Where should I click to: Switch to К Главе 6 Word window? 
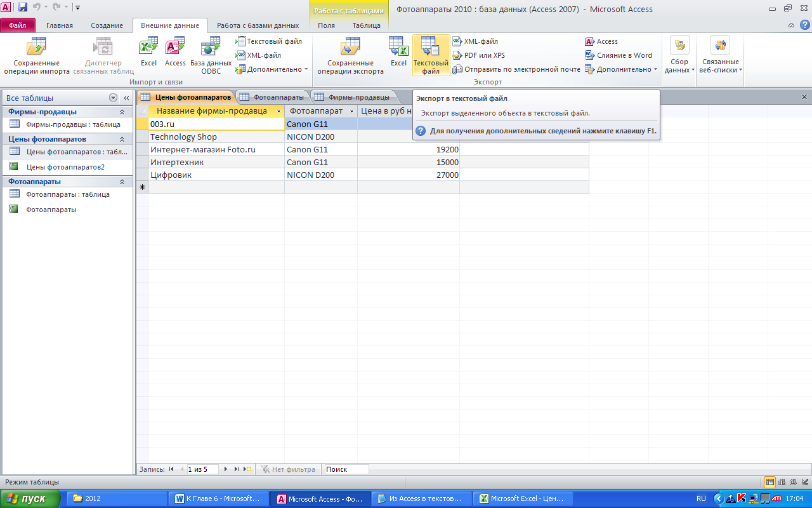pyautogui.click(x=219, y=498)
